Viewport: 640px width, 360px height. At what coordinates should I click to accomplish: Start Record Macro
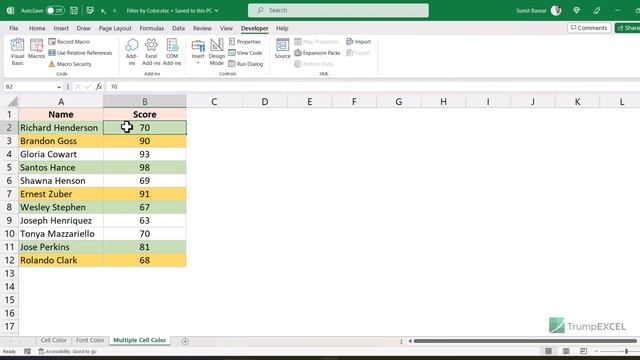coord(69,42)
